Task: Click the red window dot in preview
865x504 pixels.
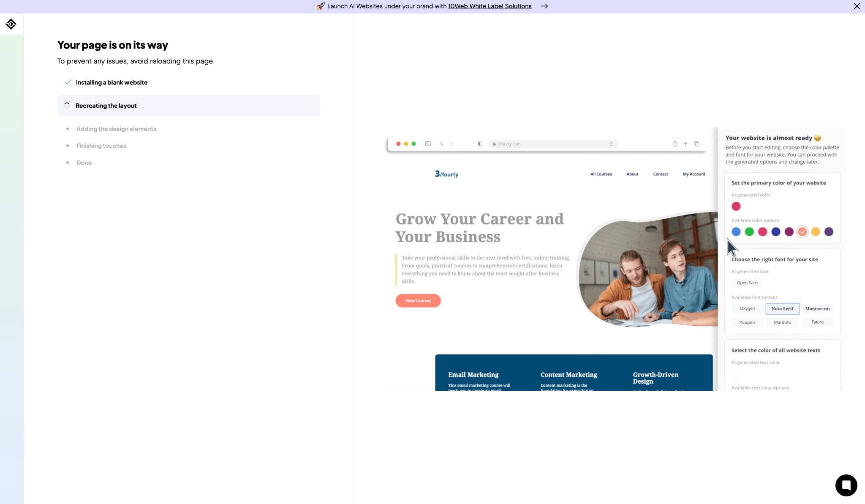Action: point(398,144)
